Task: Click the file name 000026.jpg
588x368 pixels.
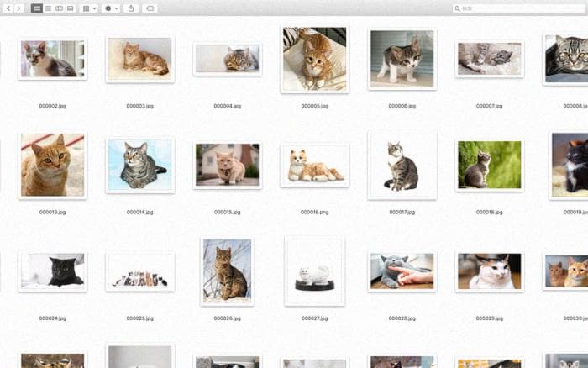Action: 228,318
